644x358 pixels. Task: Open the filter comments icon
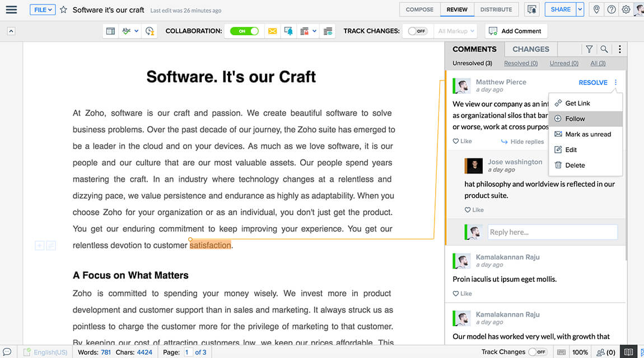[589, 49]
